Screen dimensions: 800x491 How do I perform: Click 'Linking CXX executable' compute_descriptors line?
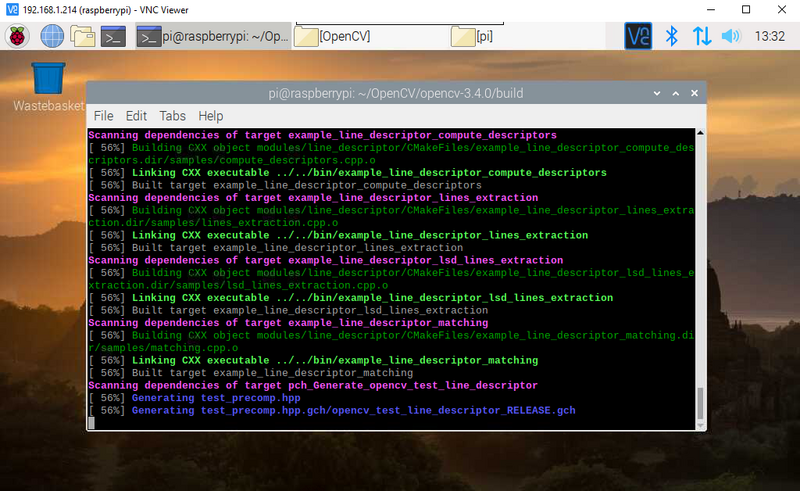point(347,173)
